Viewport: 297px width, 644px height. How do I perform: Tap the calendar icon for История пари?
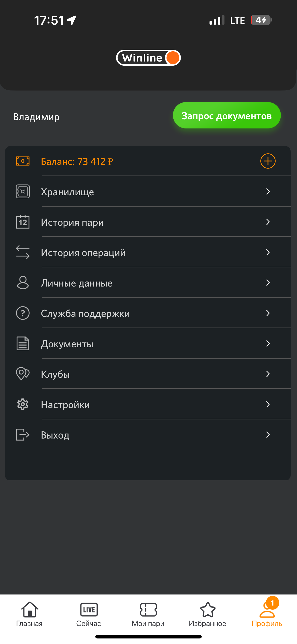(23, 222)
